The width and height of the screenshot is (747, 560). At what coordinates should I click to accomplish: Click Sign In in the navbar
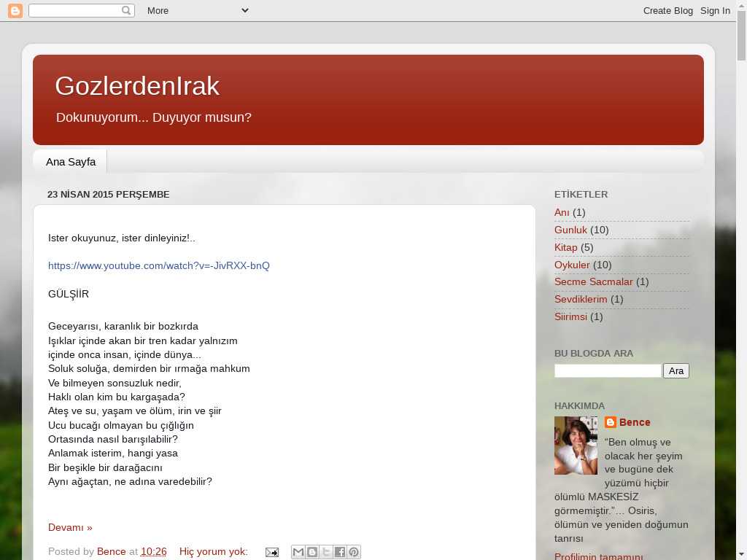[715, 10]
